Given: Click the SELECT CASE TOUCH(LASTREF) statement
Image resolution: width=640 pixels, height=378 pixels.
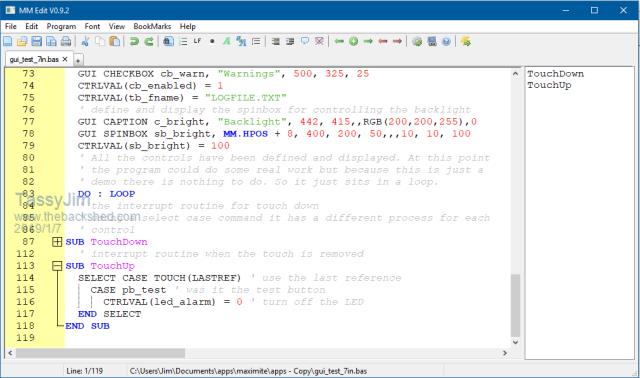Looking at the screenshot, I should coord(160,278).
